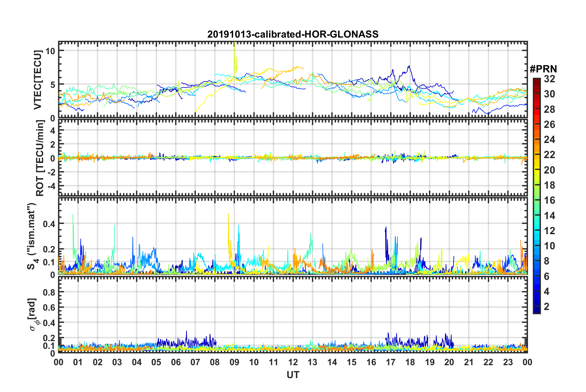Image resolution: width=586 pixels, height=392 pixels.
Task: Click the 0.1 tick on the S4 axis
Action: [49, 262]
